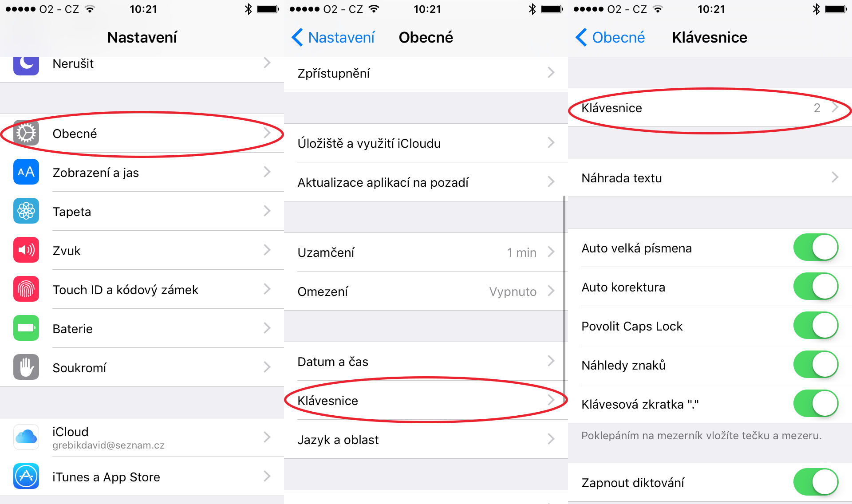
Task: Tap the Soukromí hand icon
Action: 26,367
